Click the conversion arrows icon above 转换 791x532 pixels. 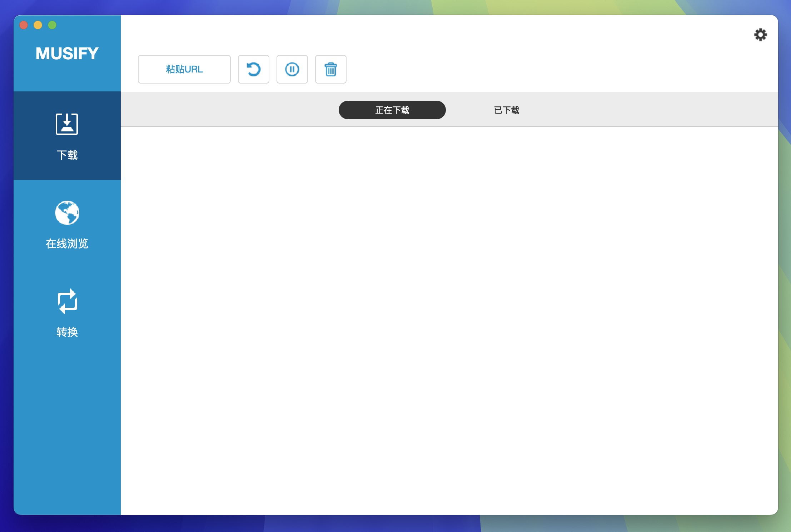[67, 302]
